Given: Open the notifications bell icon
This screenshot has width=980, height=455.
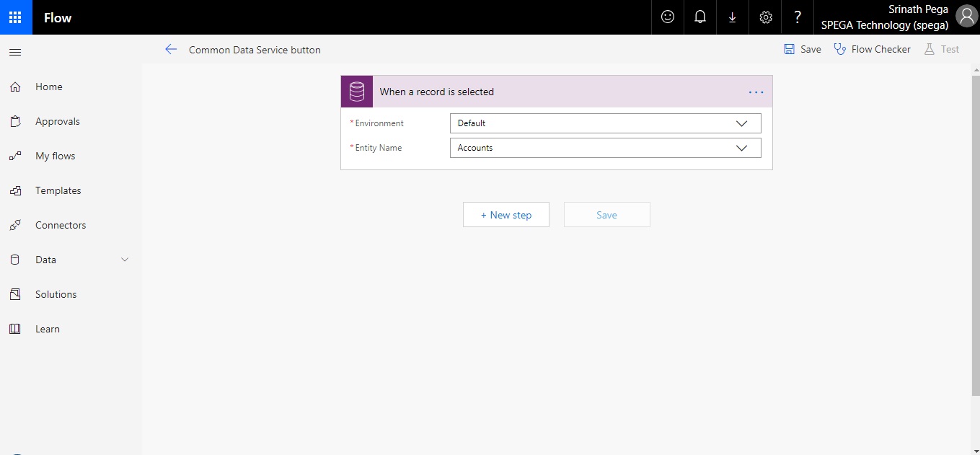Looking at the screenshot, I should pos(699,17).
